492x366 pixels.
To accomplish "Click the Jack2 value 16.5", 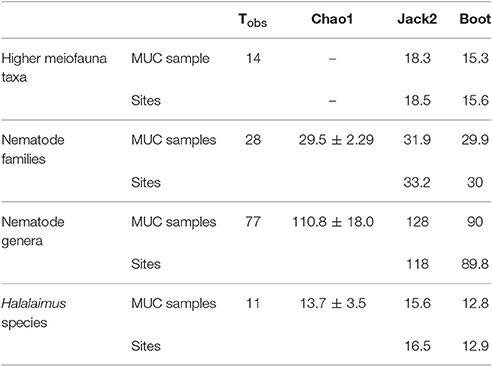I will click(x=417, y=346).
